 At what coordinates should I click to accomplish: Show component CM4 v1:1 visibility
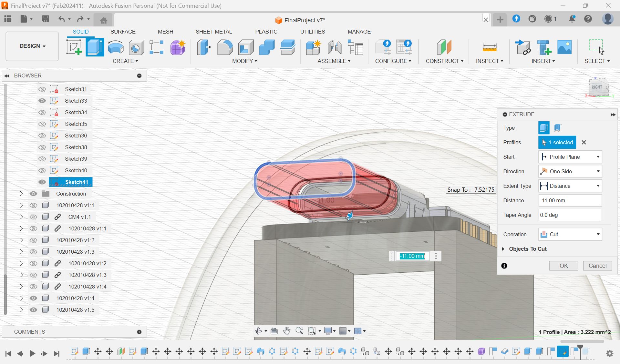(33, 217)
